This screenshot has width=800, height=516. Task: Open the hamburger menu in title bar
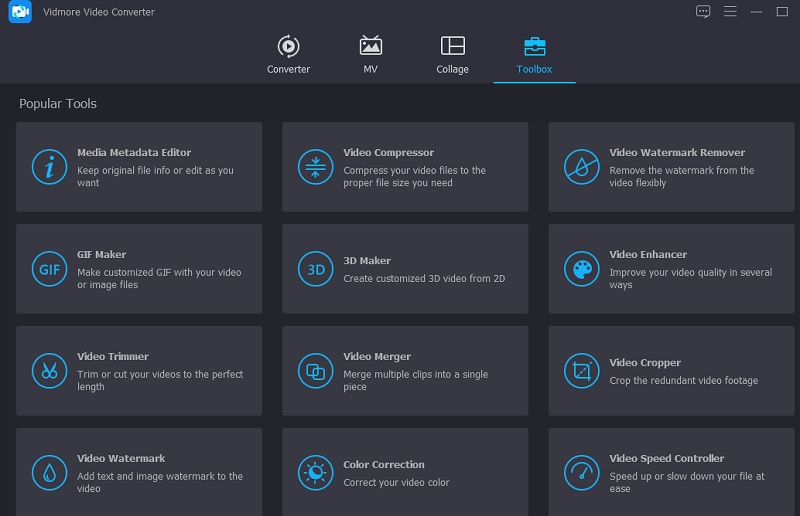(x=730, y=12)
